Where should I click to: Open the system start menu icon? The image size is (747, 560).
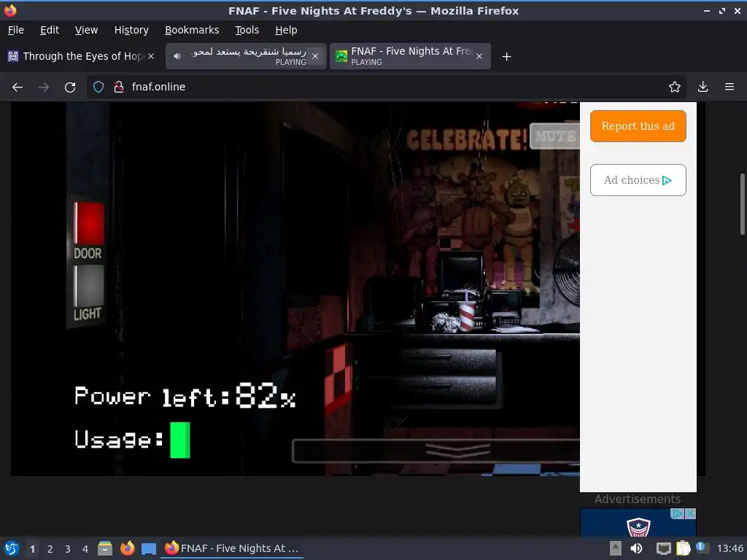[x=12, y=548]
